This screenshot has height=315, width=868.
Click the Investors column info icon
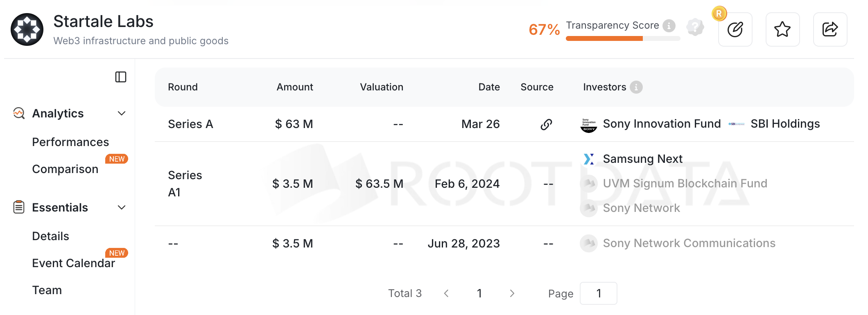tap(636, 87)
